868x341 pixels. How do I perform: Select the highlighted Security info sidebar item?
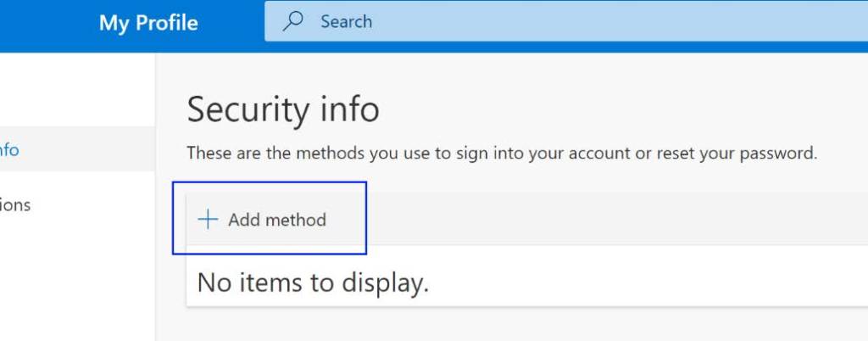click(77, 149)
